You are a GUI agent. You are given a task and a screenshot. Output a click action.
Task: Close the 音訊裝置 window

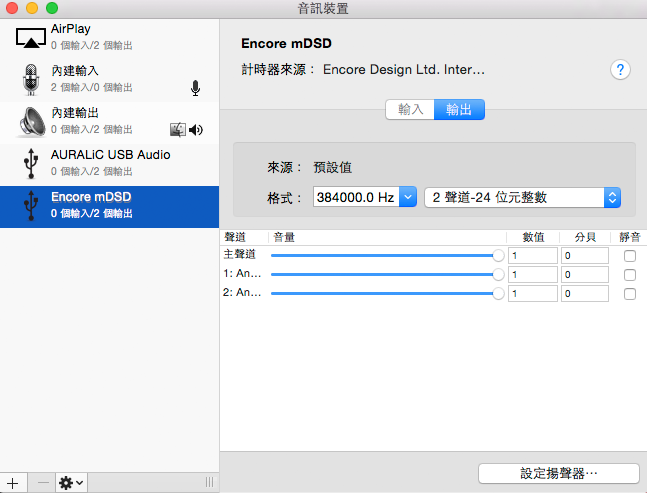tap(12, 7)
